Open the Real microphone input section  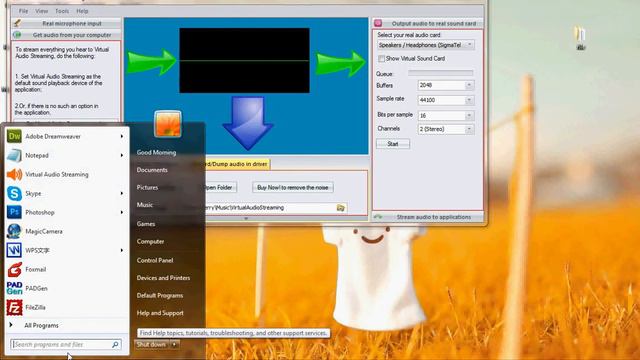pos(66,23)
